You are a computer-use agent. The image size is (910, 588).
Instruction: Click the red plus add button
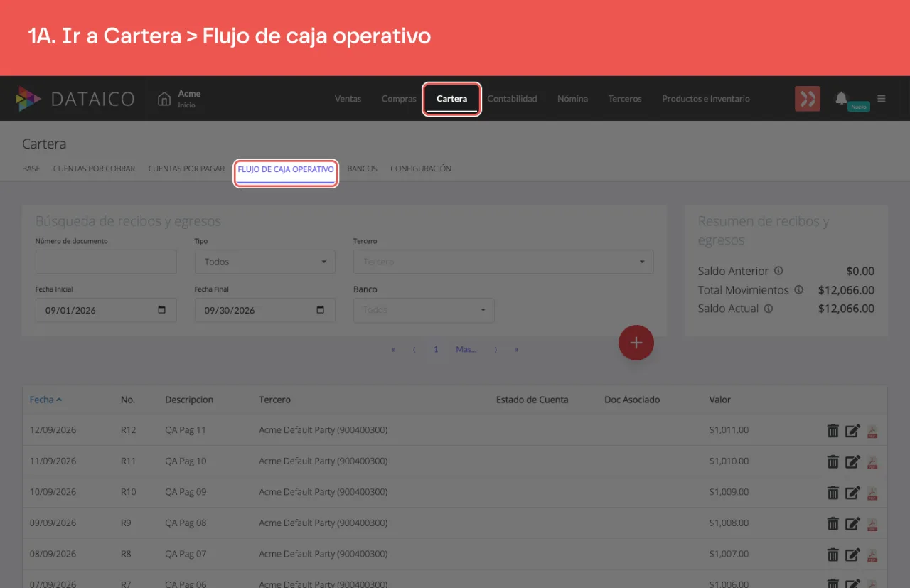[636, 343]
